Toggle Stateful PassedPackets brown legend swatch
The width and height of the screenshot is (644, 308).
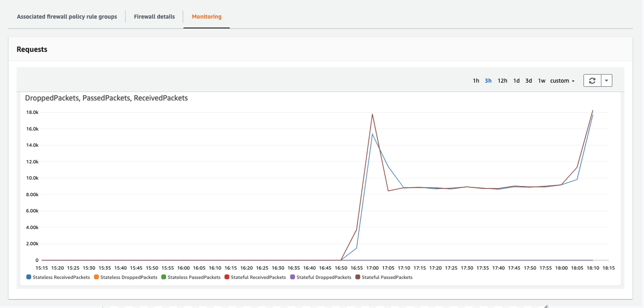point(358,277)
